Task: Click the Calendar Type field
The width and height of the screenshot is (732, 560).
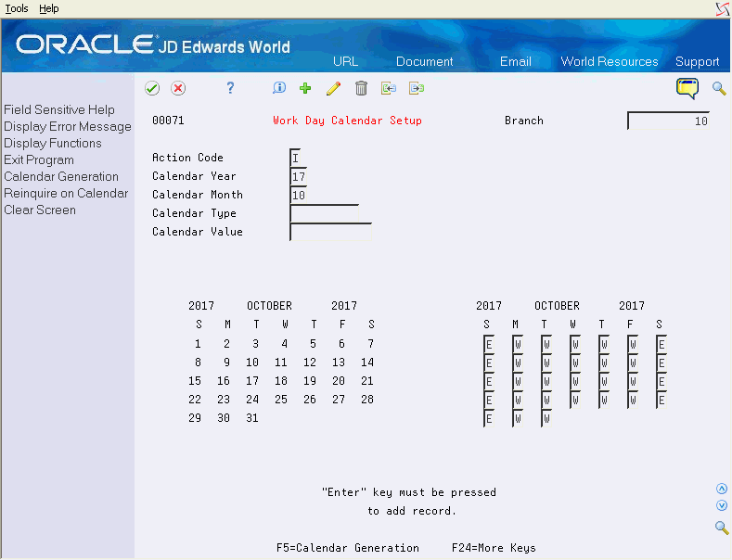Action: [325, 213]
